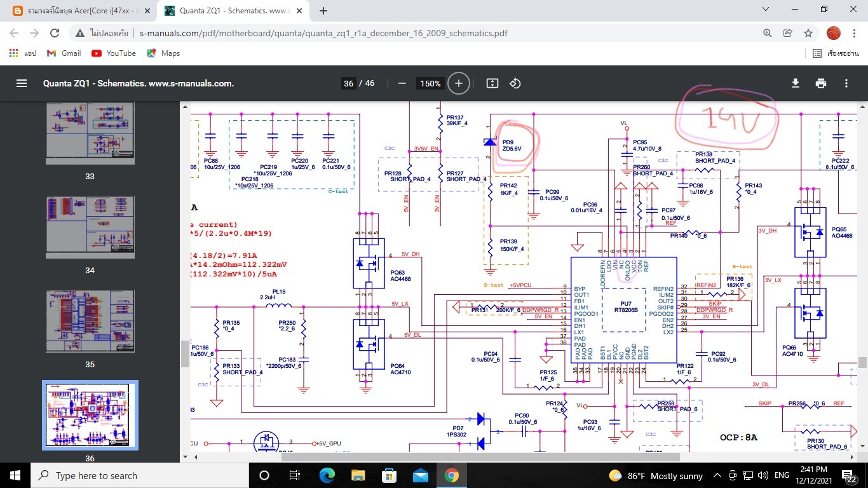Image resolution: width=868 pixels, height=488 pixels.
Task: Open Windows Start menu
Action: (x=15, y=475)
